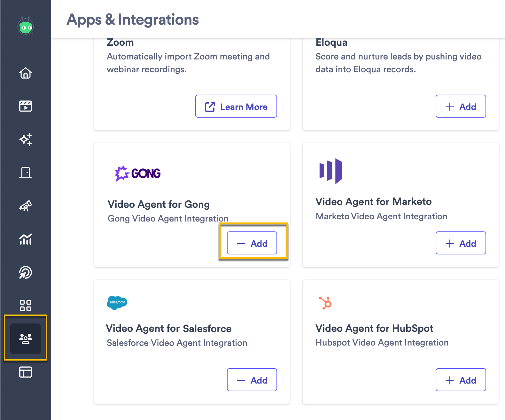Open the four-squares apps grid icon
Image resolution: width=505 pixels, height=420 pixels.
pyautogui.click(x=26, y=305)
